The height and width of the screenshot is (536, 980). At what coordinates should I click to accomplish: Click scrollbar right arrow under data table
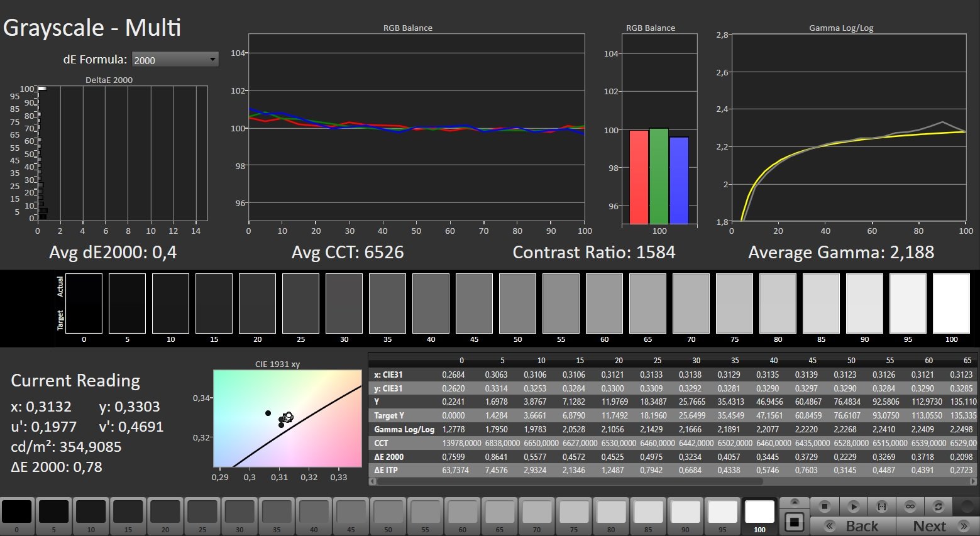tap(974, 482)
